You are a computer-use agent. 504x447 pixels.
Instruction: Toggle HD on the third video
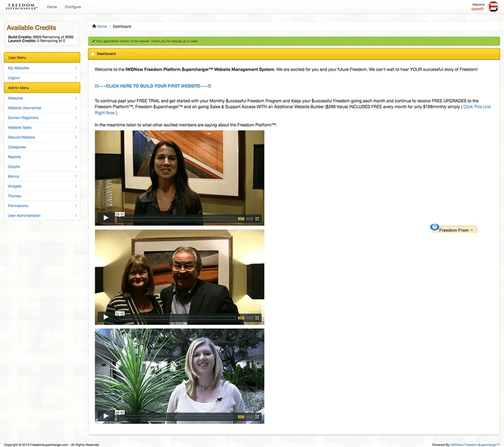pos(250,417)
